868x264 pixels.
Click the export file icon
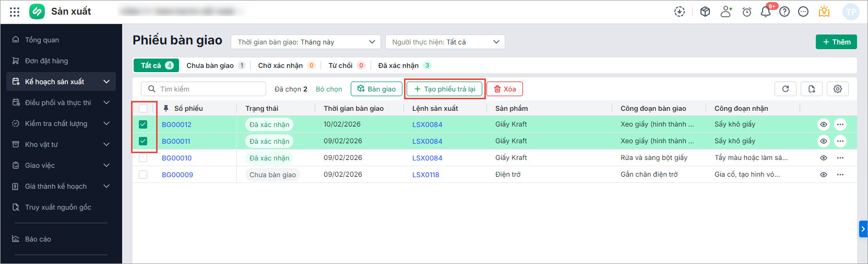(x=812, y=89)
